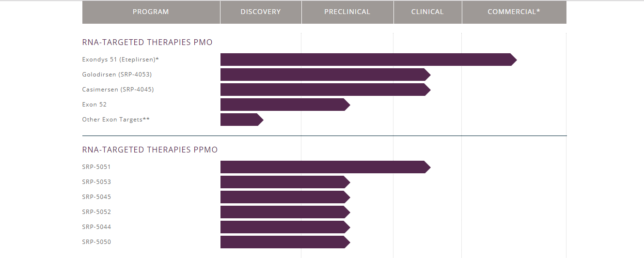Open the Casimersen (SRP-4045) label

118,90
